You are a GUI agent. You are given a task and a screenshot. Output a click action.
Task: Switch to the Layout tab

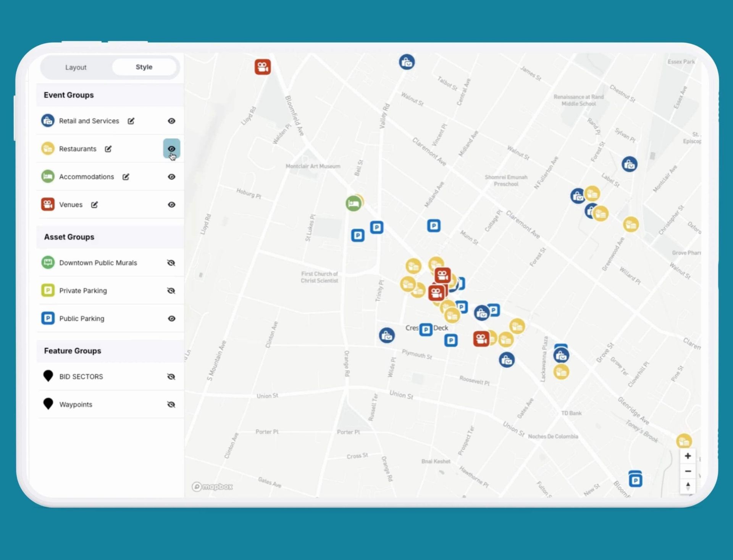76,68
